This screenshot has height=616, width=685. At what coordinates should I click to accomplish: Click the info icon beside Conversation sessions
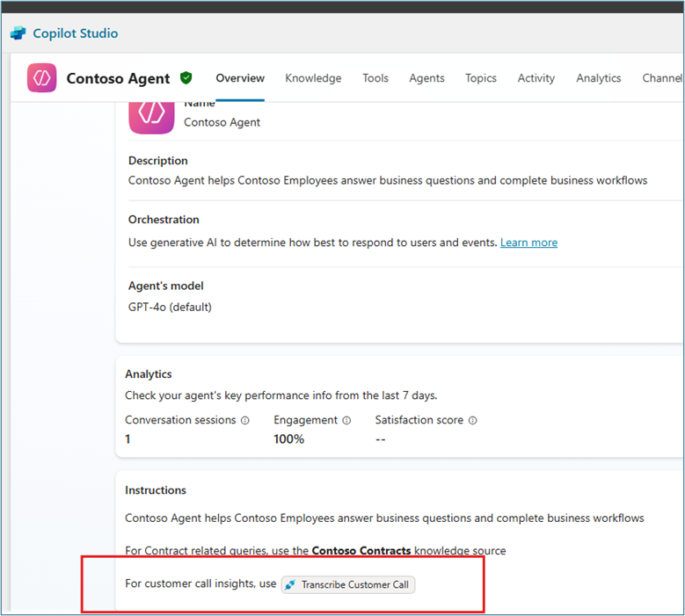(x=245, y=420)
